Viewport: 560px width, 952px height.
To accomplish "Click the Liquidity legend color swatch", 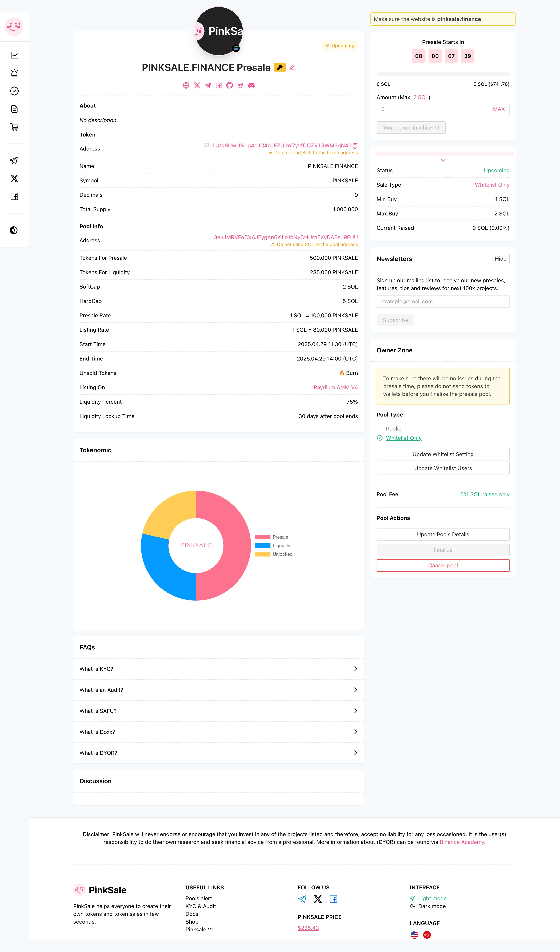I will pyautogui.click(x=262, y=546).
